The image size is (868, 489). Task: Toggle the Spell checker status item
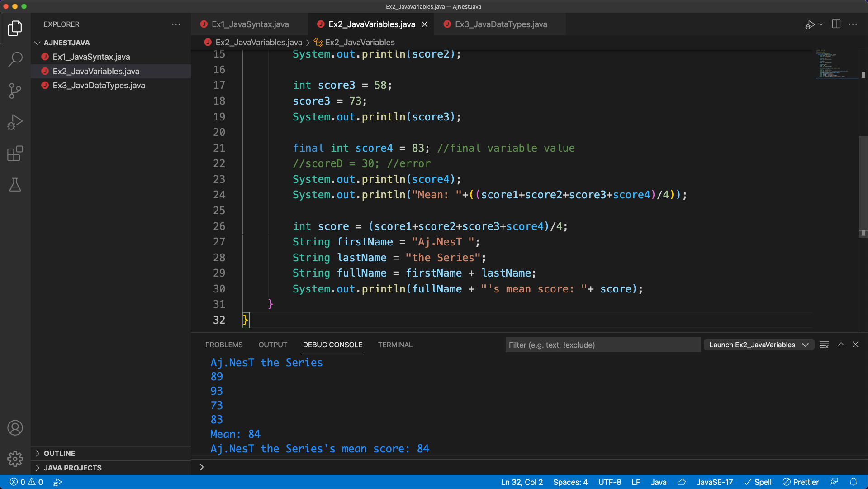pos(758,482)
